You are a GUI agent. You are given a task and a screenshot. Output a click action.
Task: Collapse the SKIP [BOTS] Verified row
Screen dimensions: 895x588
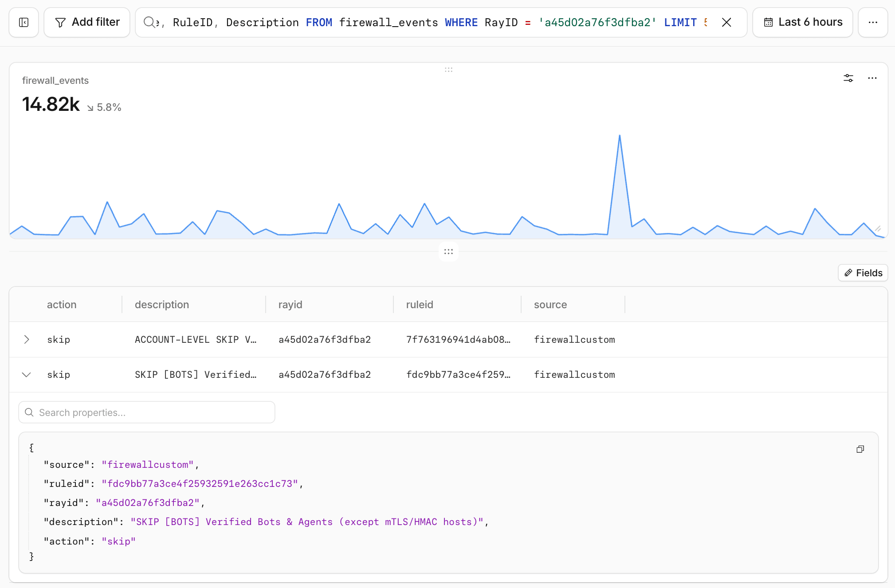pos(27,375)
